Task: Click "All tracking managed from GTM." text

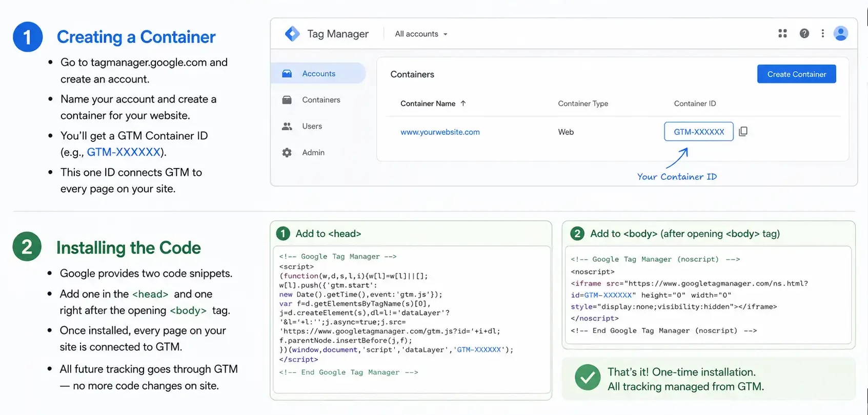Action: (x=685, y=387)
